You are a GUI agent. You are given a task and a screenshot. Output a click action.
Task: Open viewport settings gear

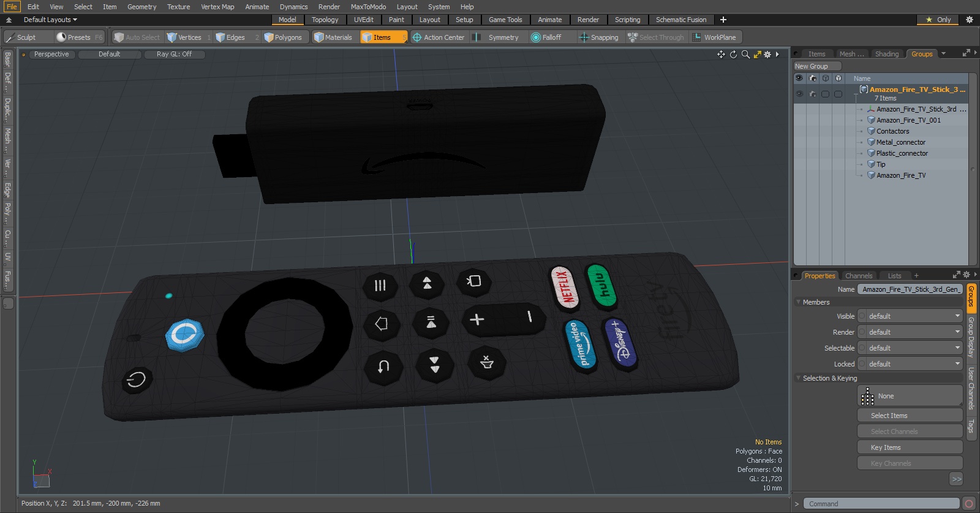(767, 55)
